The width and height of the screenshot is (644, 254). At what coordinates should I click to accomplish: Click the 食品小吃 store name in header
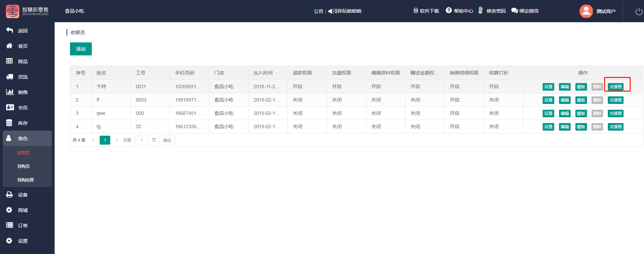(74, 11)
